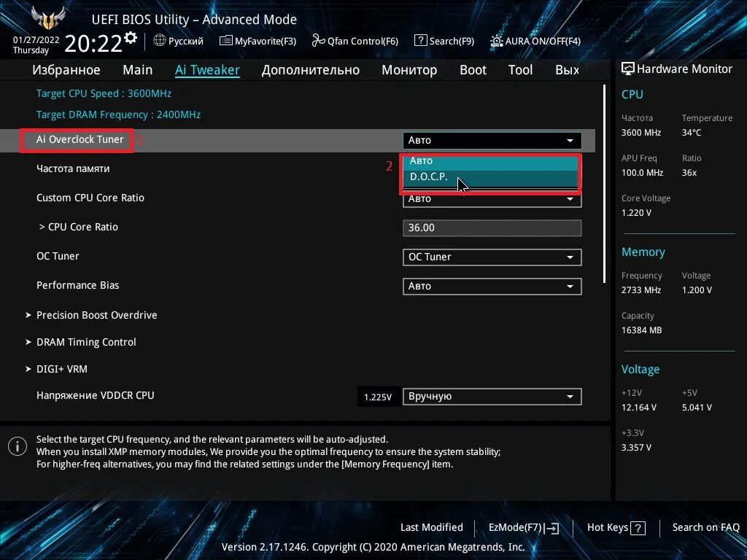Image resolution: width=747 pixels, height=560 pixels.
Task: Click Target CPU Speed : 3600MHz text
Action: click(104, 93)
